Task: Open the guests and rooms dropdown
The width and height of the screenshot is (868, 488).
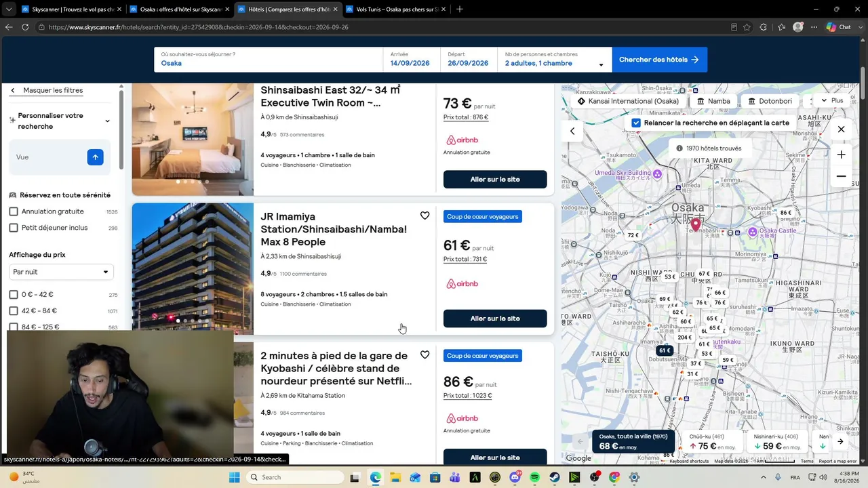Action: click(555, 60)
